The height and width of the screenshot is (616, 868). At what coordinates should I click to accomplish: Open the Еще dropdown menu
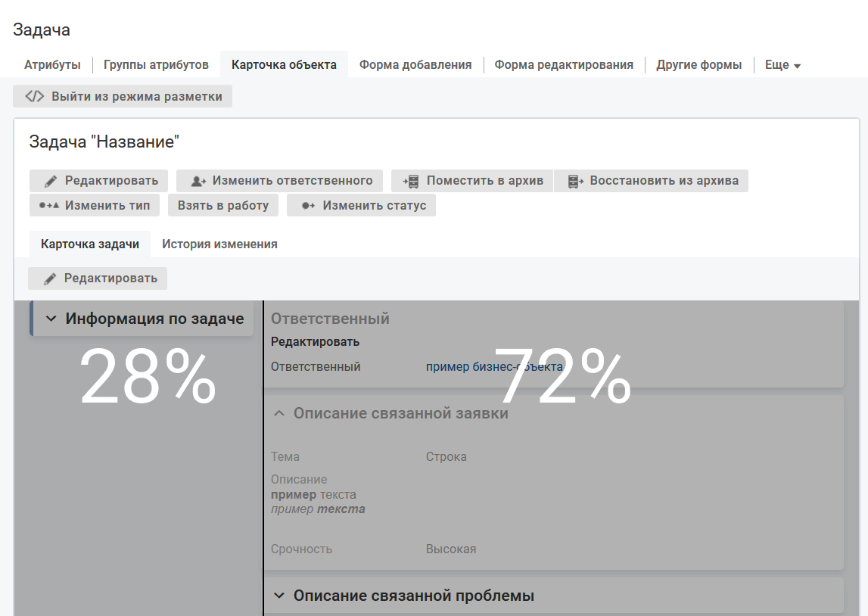tap(782, 65)
